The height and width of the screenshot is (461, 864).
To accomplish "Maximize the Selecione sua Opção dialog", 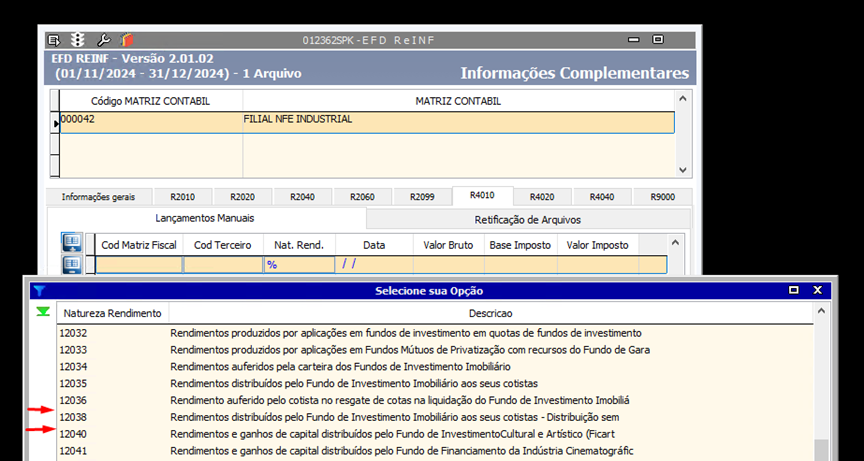I will 793,290.
